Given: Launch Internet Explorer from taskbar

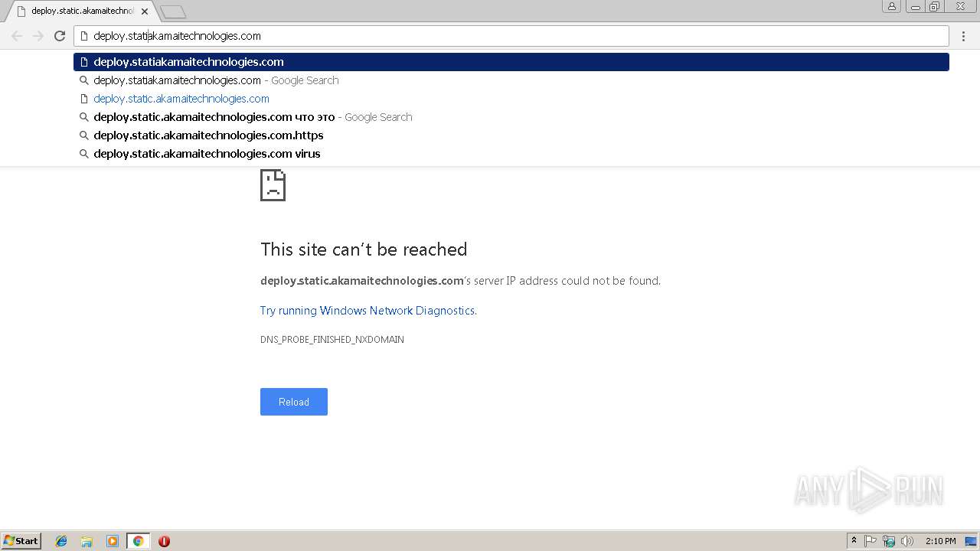Looking at the screenshot, I should pyautogui.click(x=61, y=541).
